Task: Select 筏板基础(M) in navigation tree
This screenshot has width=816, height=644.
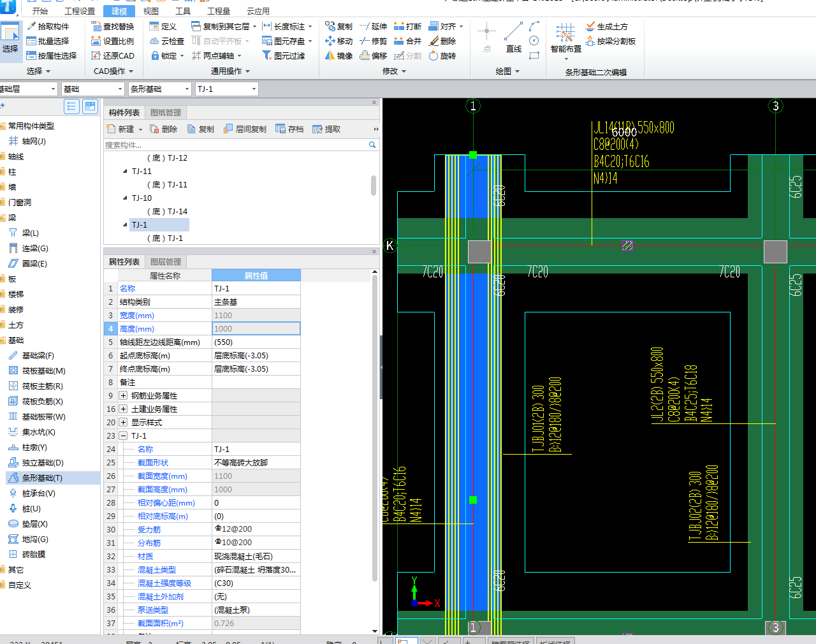Action: click(43, 370)
